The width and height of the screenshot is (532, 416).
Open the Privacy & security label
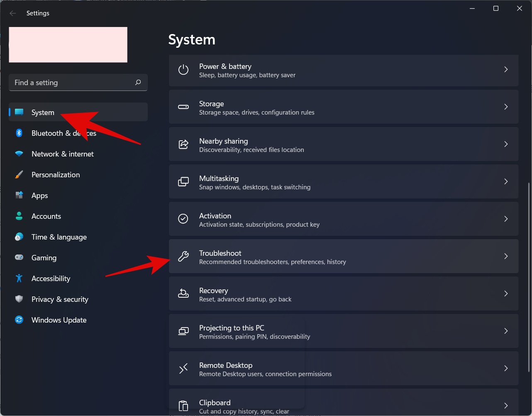coord(60,299)
